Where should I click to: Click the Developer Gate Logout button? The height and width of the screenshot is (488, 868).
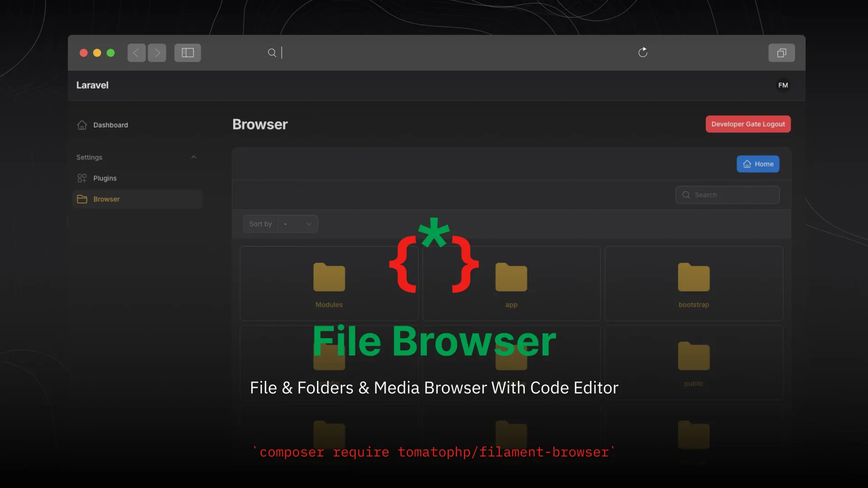[748, 124]
